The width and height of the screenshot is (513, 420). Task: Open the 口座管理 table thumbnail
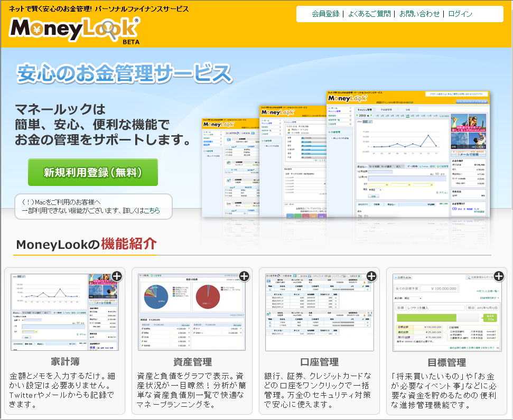click(x=319, y=312)
